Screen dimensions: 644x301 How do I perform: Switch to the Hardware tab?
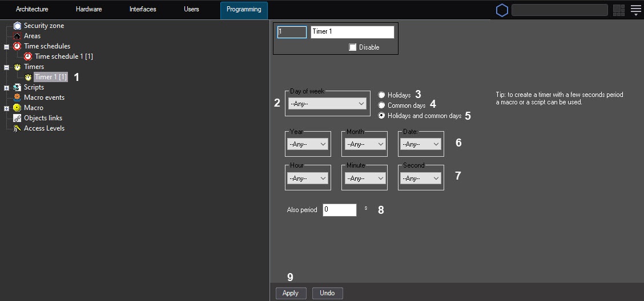click(88, 10)
